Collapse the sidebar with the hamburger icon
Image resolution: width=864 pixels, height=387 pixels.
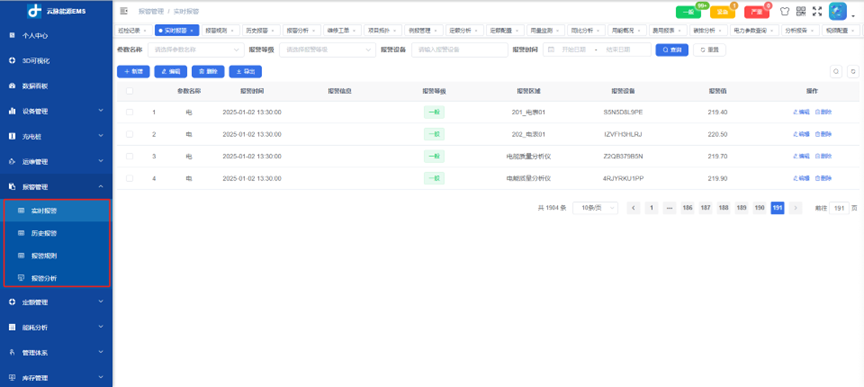pyautogui.click(x=123, y=11)
